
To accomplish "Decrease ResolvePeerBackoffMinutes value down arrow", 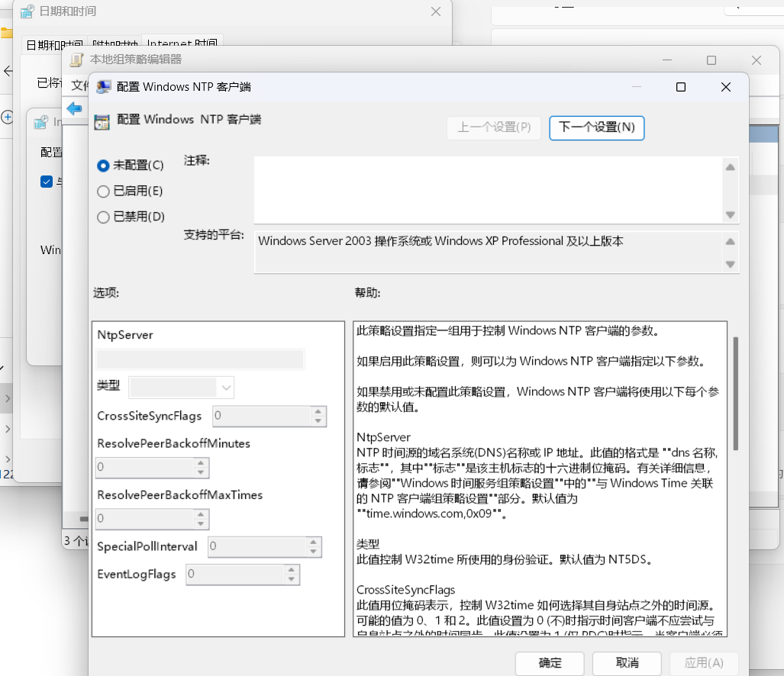I will tap(201, 472).
